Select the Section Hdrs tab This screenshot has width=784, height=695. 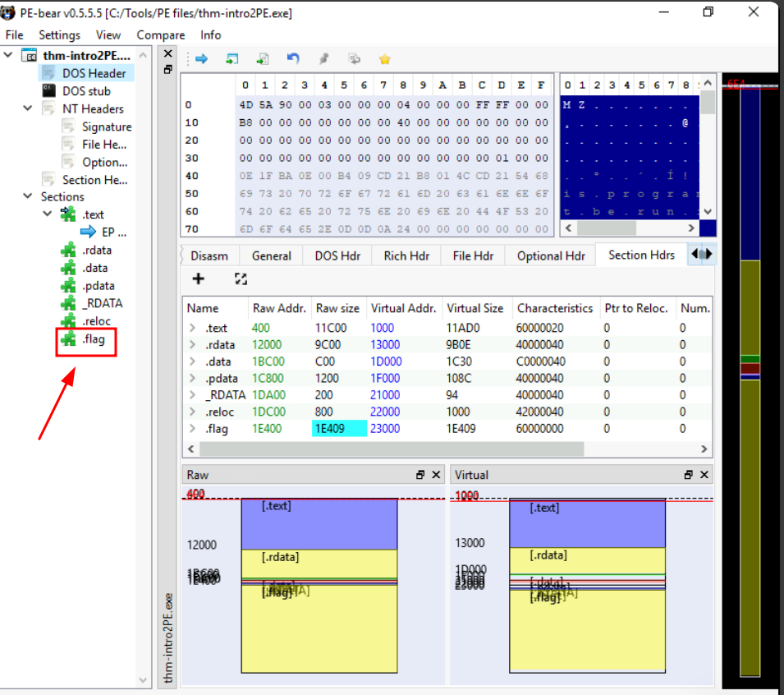(x=641, y=255)
